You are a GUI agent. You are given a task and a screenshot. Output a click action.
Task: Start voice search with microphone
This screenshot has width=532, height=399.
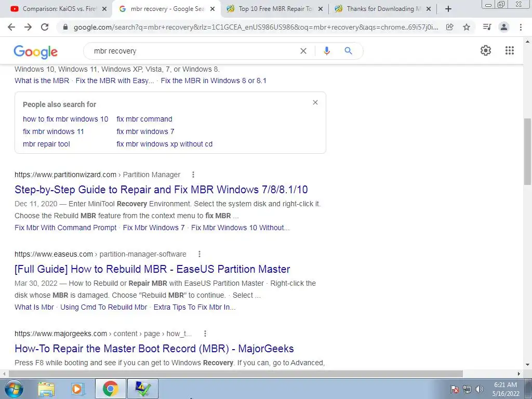[326, 51]
